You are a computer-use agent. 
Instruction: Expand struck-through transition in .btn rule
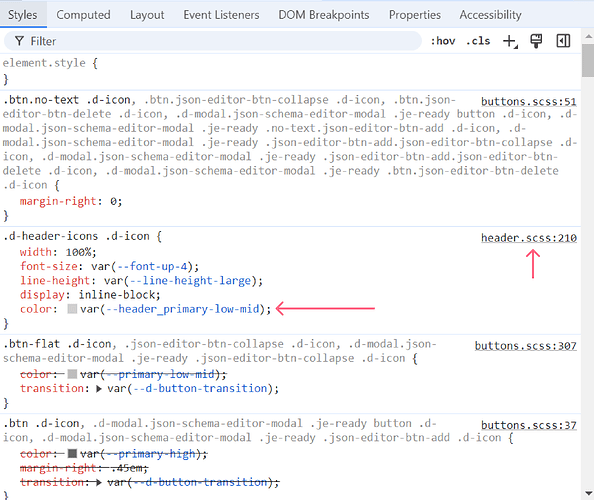[99, 483]
